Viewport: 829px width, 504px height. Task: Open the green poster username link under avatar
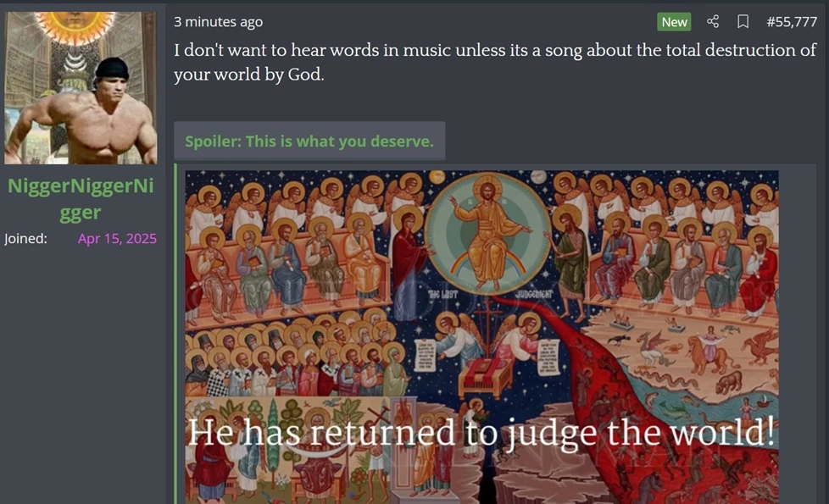point(81,199)
